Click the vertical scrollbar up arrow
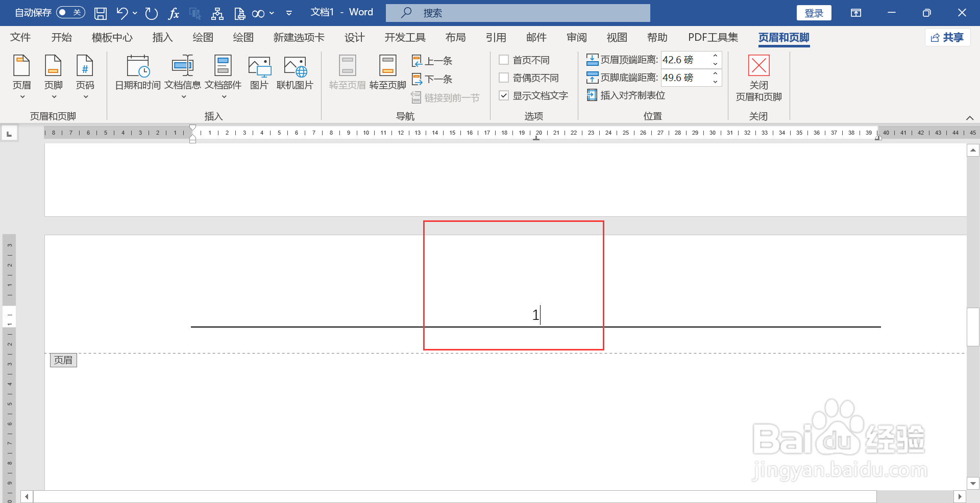Image resolution: width=980 pixels, height=503 pixels. click(973, 150)
